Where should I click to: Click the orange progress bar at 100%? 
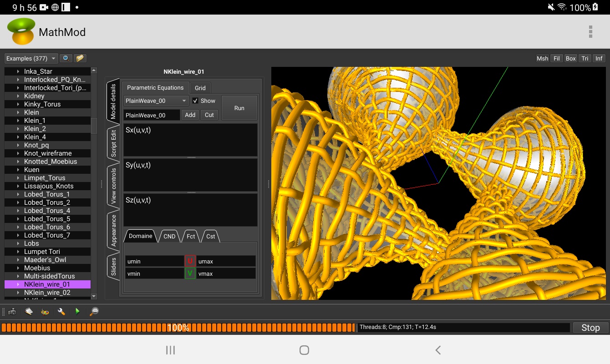178,328
